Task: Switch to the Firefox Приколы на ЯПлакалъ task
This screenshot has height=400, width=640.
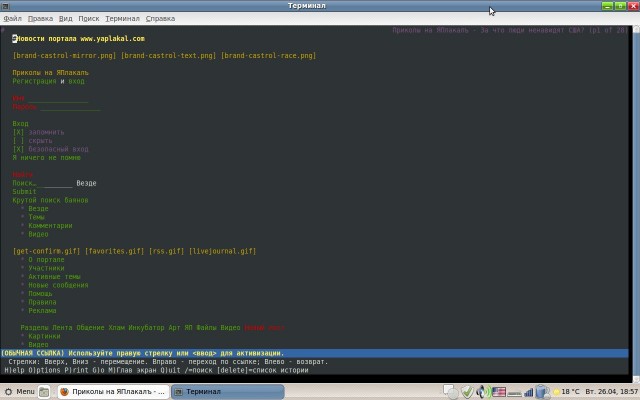Action: pos(113,392)
